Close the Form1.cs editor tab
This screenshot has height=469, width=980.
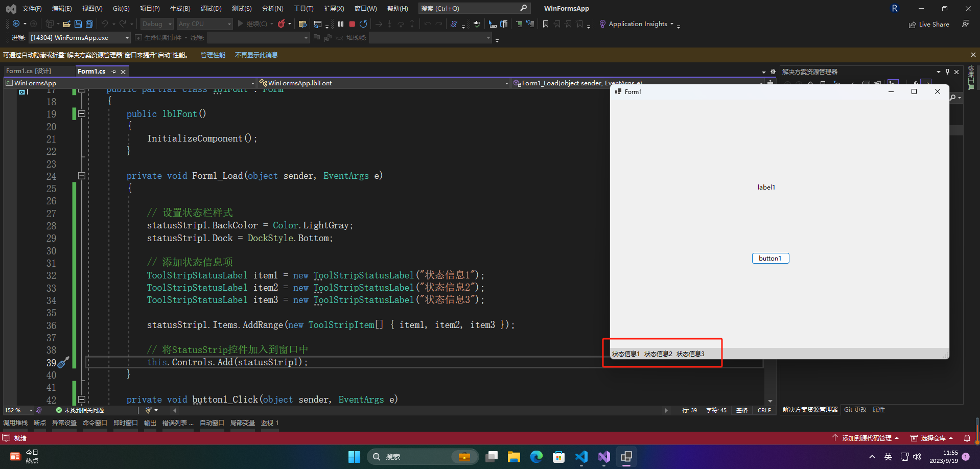123,72
